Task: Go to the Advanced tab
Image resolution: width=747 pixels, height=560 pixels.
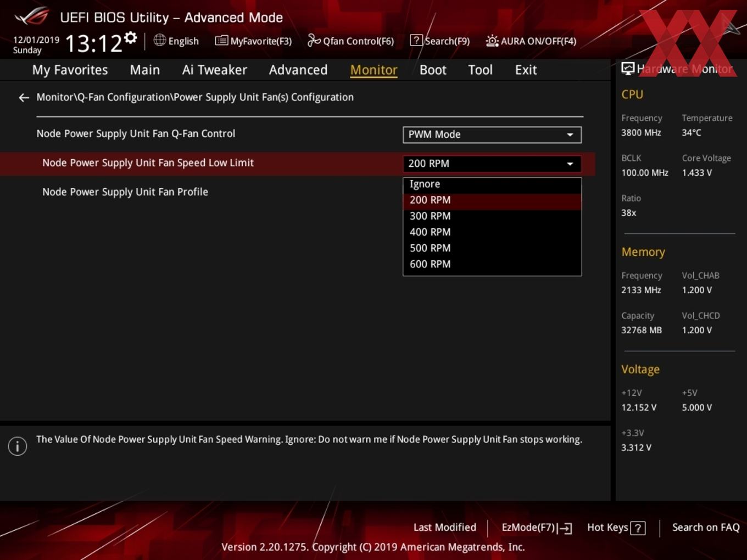Action: (298, 70)
